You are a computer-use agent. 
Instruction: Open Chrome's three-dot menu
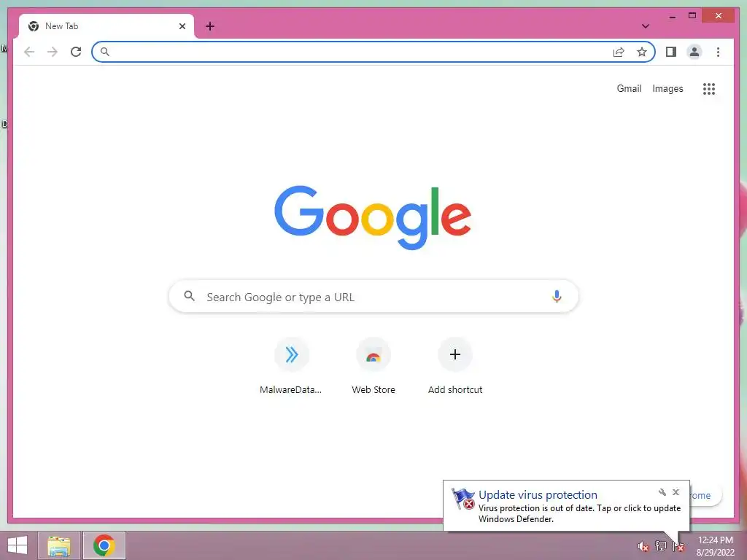[x=718, y=52]
